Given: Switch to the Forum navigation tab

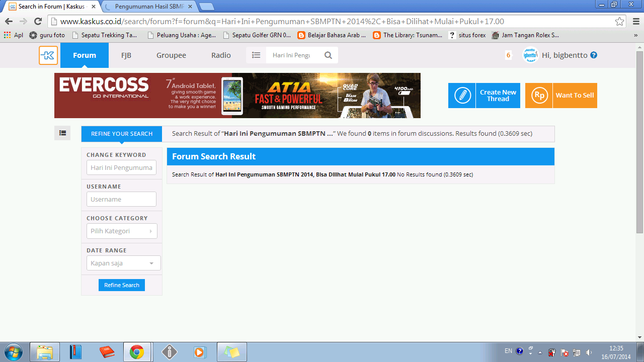Looking at the screenshot, I should click(x=85, y=55).
